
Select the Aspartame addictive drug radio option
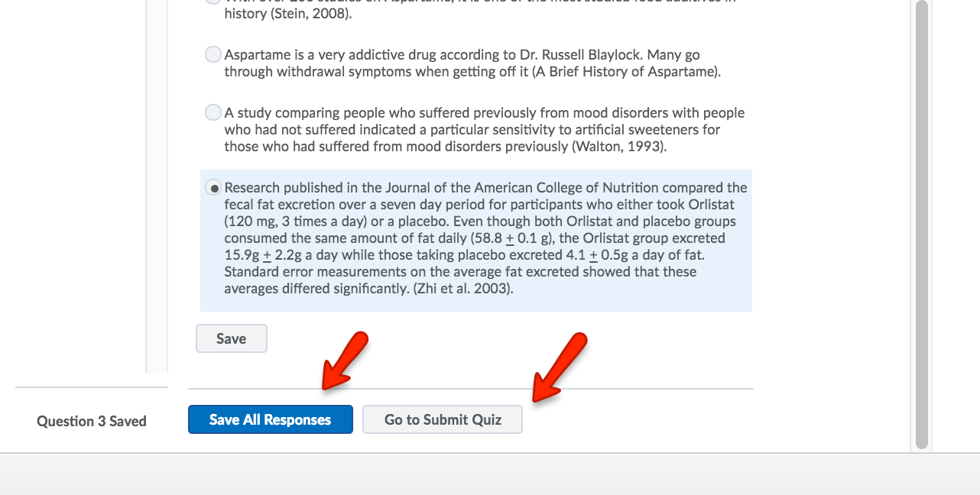point(213,55)
